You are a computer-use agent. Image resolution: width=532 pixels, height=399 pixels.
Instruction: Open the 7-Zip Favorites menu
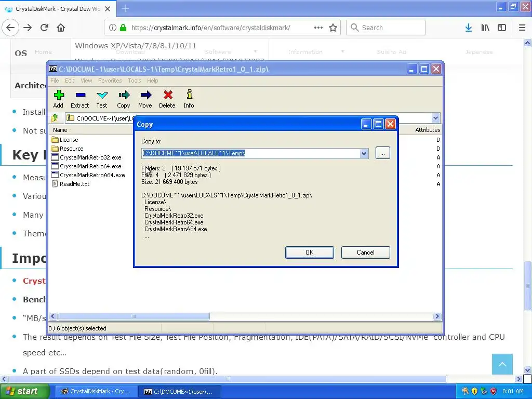pos(110,81)
